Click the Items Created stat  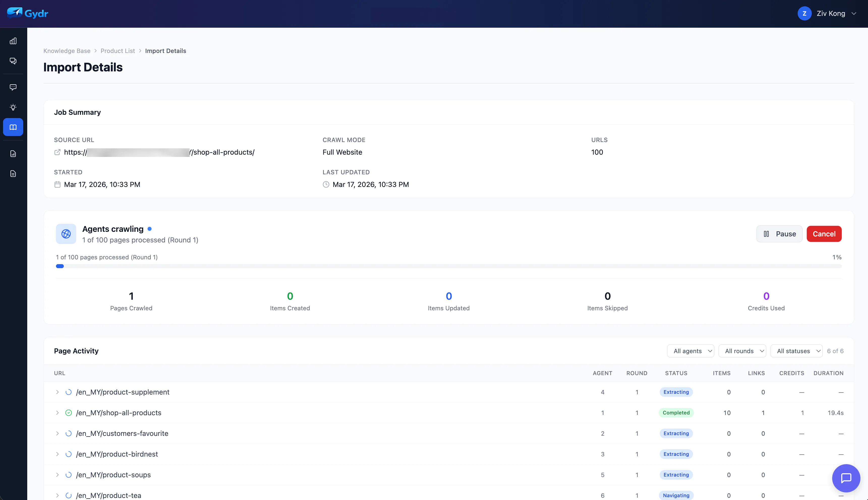coord(290,301)
